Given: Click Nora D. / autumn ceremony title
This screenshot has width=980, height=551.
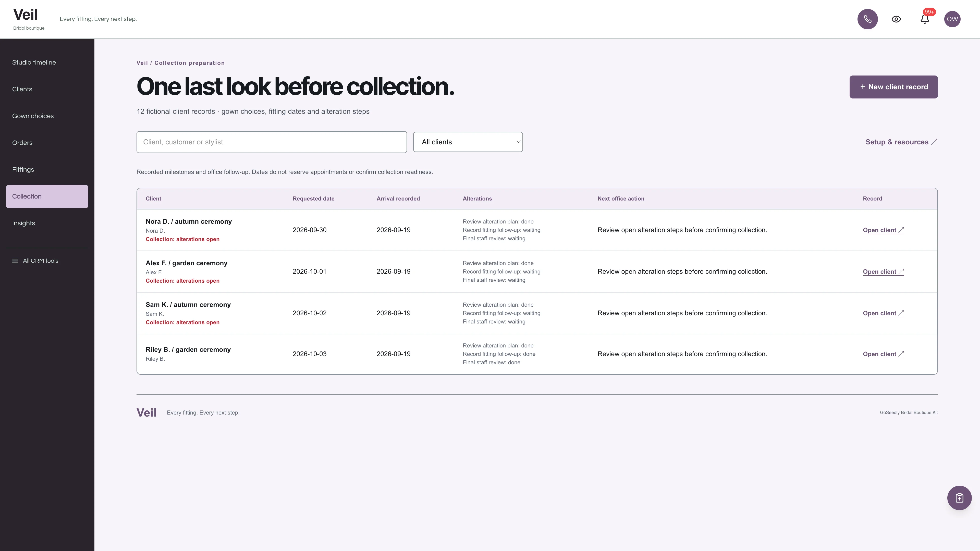Looking at the screenshot, I should point(189,221).
